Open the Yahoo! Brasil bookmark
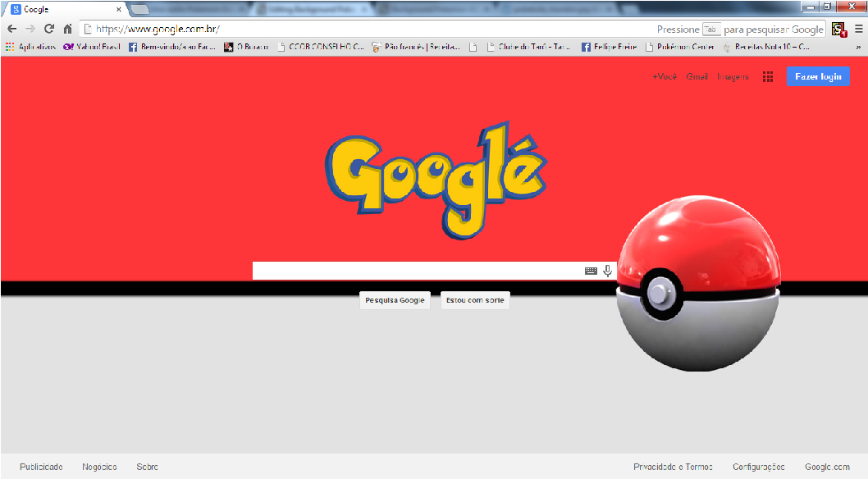The width and height of the screenshot is (868, 479). [x=90, y=47]
